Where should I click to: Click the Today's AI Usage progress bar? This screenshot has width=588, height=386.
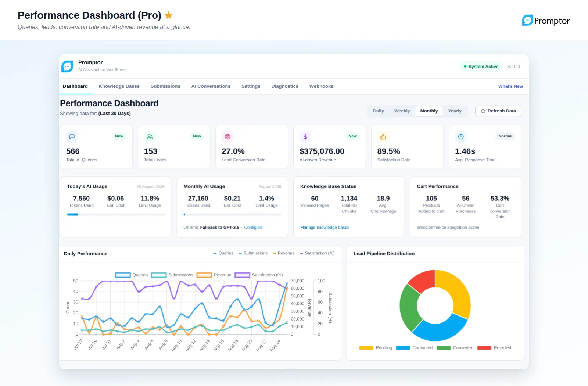point(116,214)
